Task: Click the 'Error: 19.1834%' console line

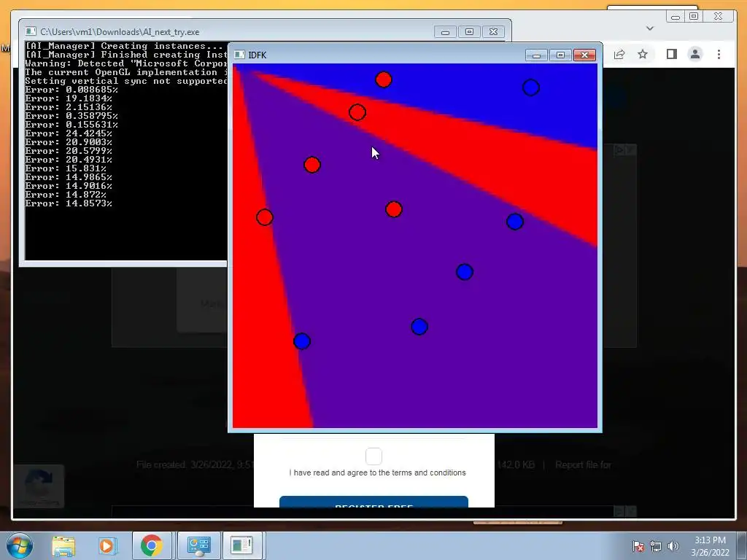Action: pyautogui.click(x=69, y=98)
